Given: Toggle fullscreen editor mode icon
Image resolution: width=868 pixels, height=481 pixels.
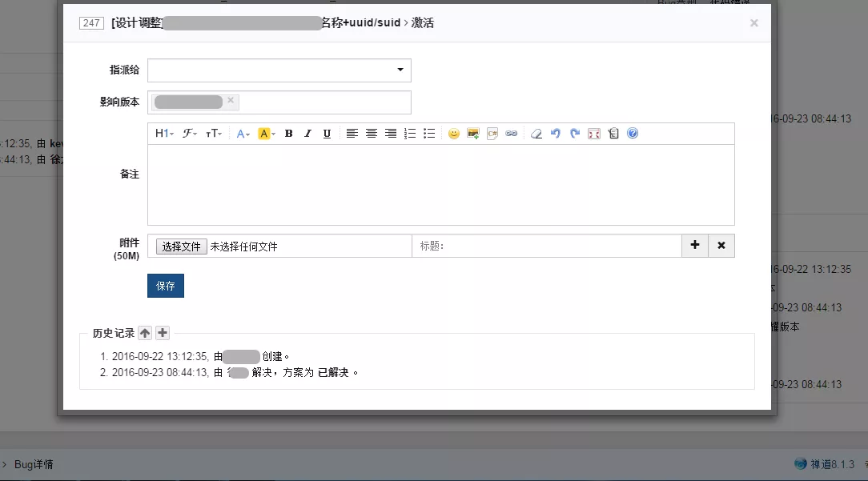Looking at the screenshot, I should click(x=594, y=134).
